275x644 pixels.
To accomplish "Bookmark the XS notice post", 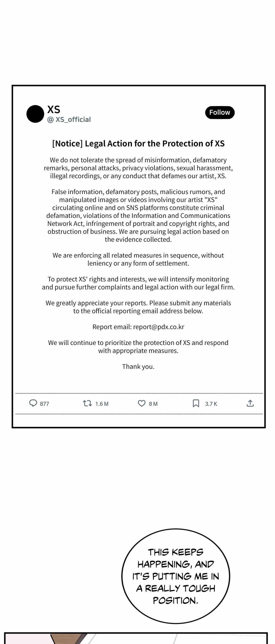I will (196, 403).
